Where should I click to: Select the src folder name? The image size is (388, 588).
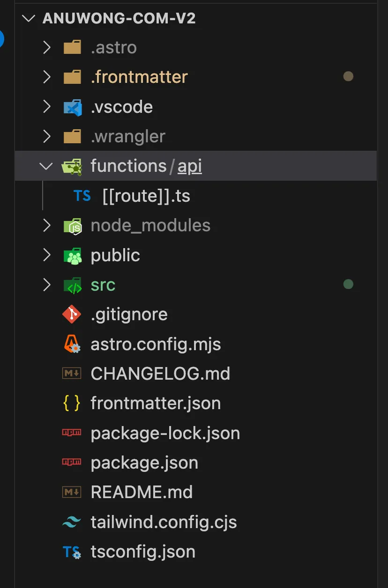coord(103,285)
